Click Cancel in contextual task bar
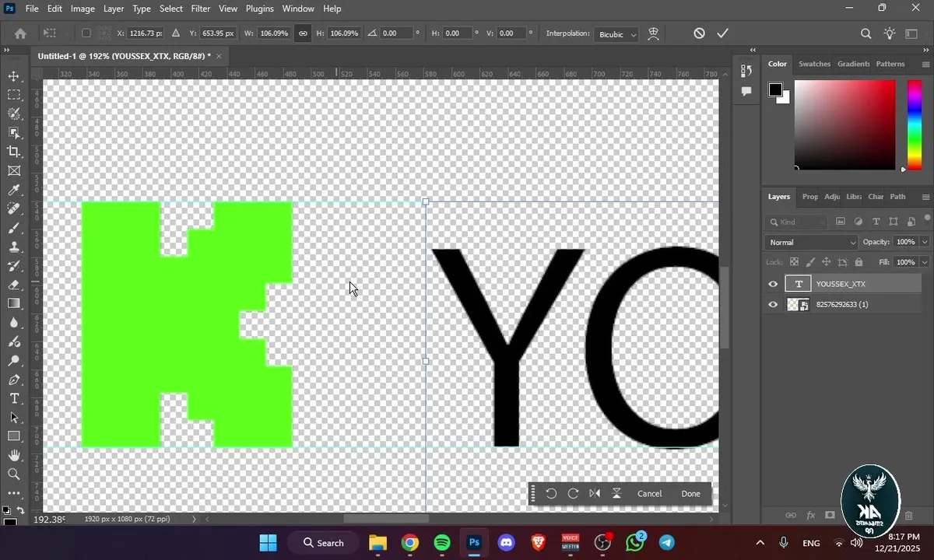 pos(649,493)
